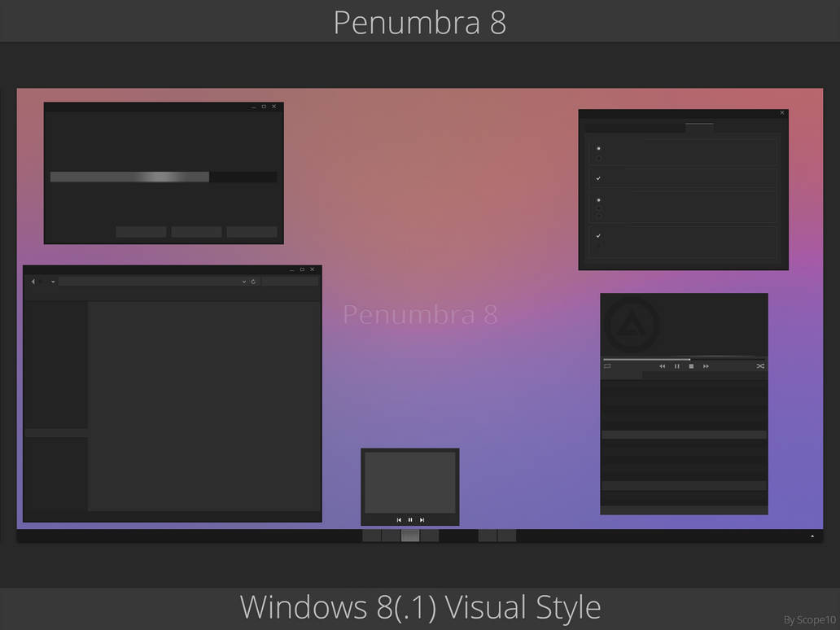Select the highlighted row in Explorer navigation pane
Screen dimensions: 840x630
tap(56, 433)
